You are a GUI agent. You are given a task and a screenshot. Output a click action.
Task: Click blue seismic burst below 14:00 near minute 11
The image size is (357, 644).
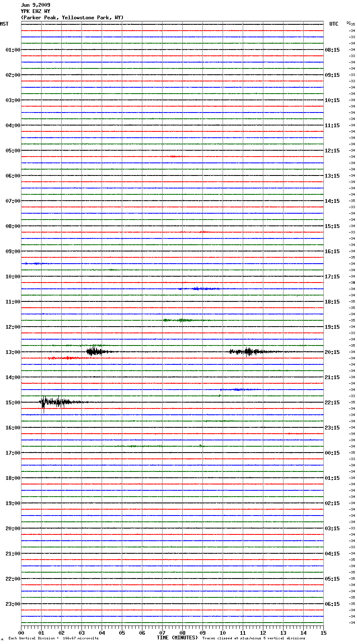point(239,390)
